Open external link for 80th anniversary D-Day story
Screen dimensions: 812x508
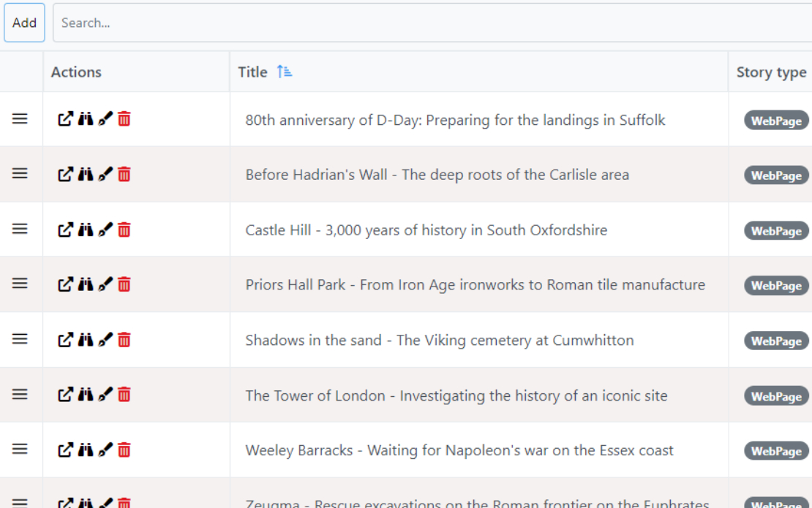(65, 119)
